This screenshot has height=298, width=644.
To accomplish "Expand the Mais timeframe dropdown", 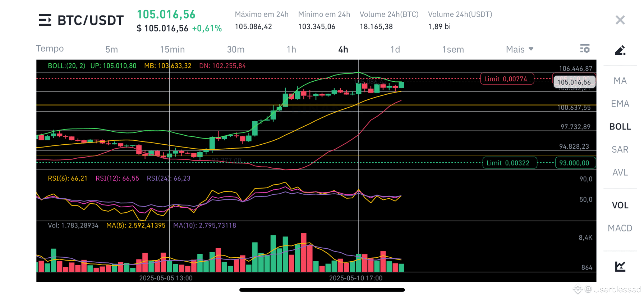I will click(x=520, y=49).
